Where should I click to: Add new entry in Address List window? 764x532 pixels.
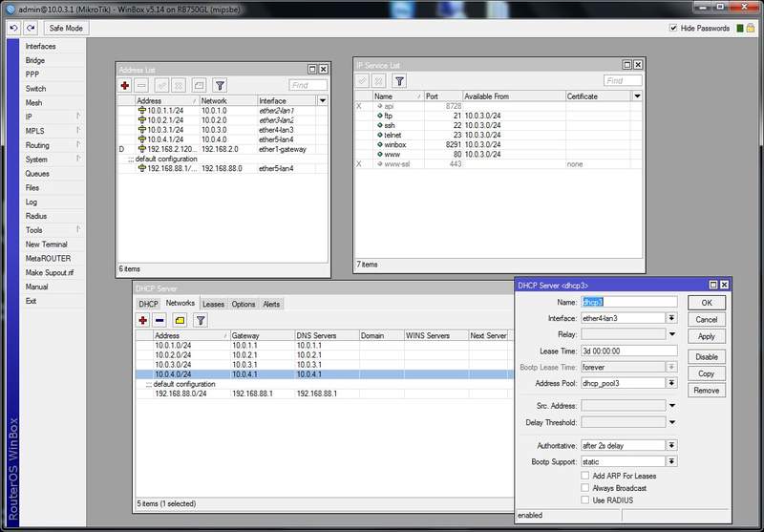125,85
